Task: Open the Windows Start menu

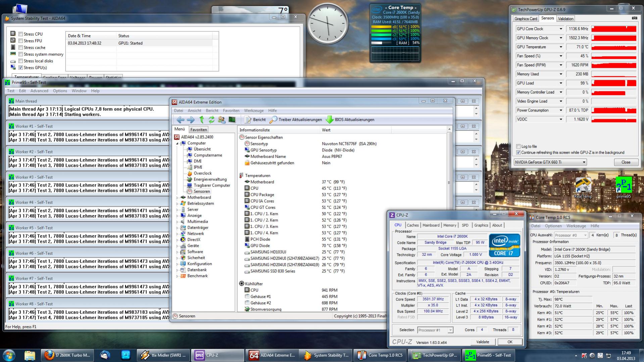Action: click(x=9, y=355)
